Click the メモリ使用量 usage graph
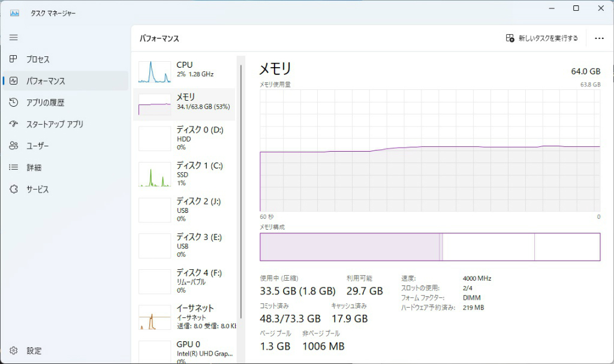The image size is (614, 364). pyautogui.click(x=430, y=151)
